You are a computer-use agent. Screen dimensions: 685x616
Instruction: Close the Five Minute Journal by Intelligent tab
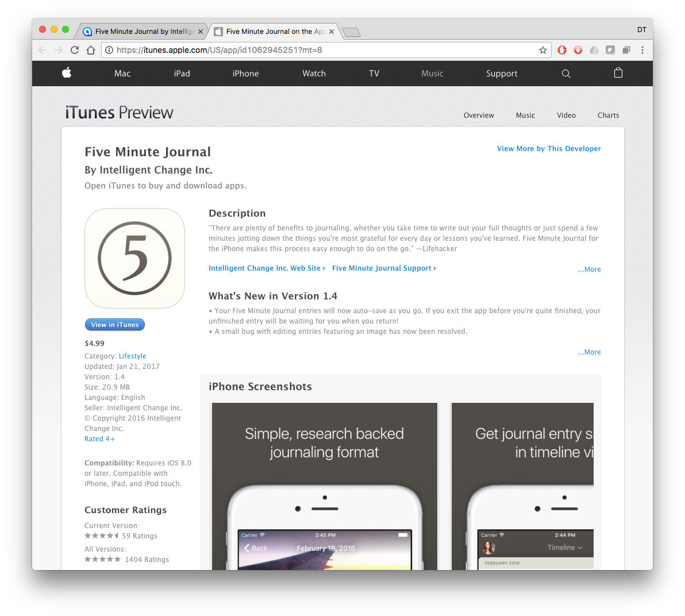[201, 32]
